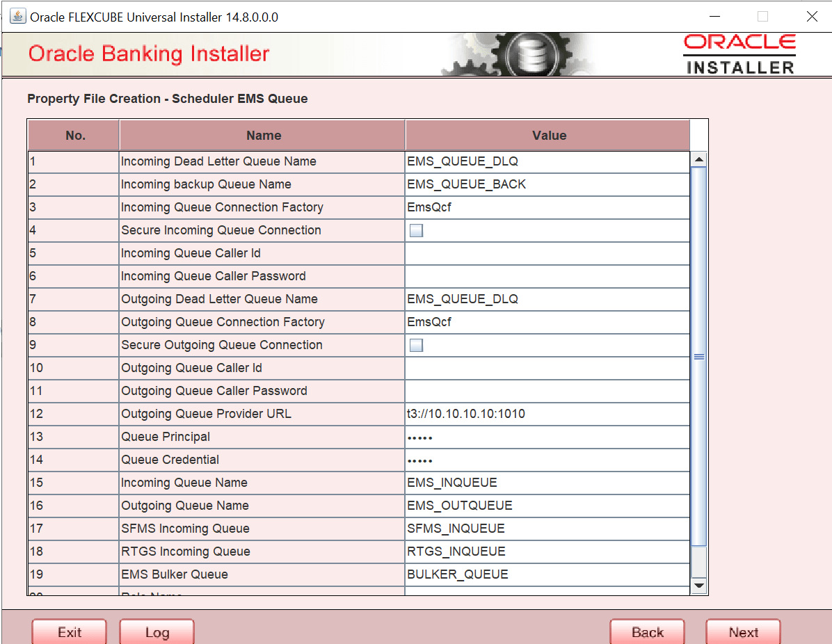The height and width of the screenshot is (644, 832).
Task: Click the Java installer icon in title bar
Action: point(17,17)
